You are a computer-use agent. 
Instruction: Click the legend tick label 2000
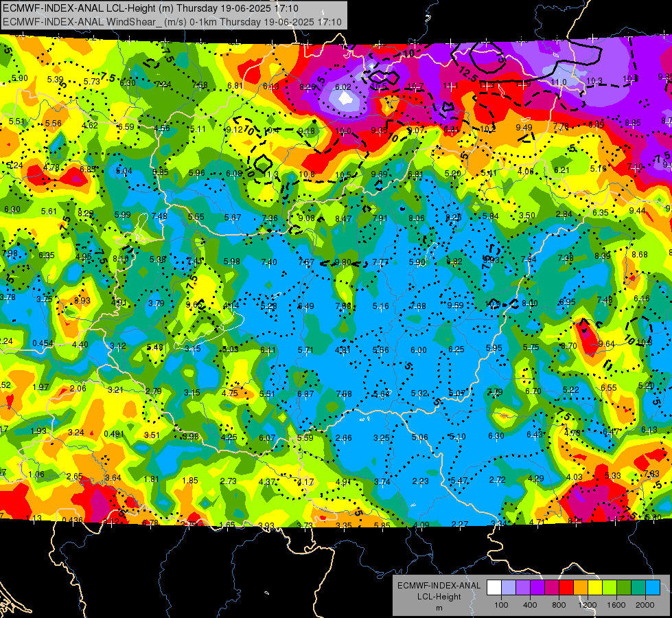click(x=645, y=605)
